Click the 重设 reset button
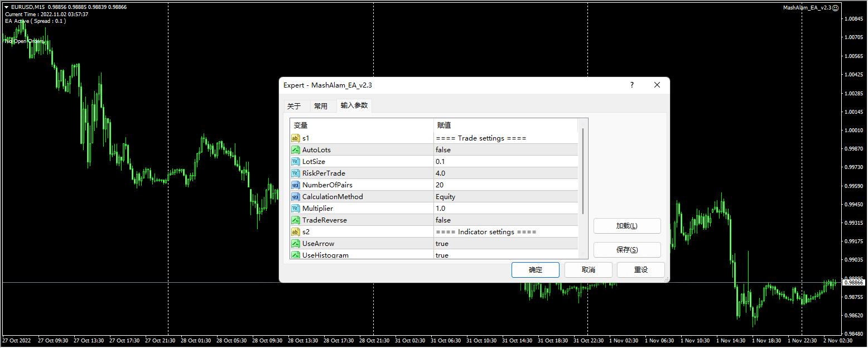Viewport: 868px width, 348px height. click(x=641, y=270)
